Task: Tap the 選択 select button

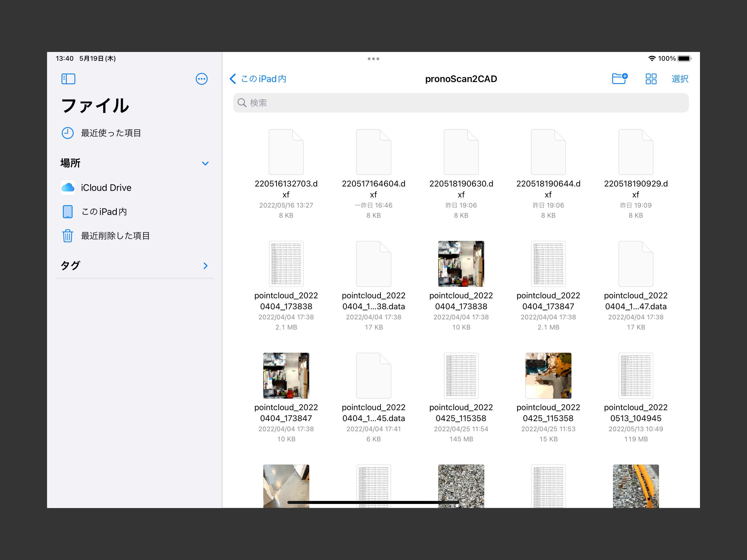Action: click(679, 79)
